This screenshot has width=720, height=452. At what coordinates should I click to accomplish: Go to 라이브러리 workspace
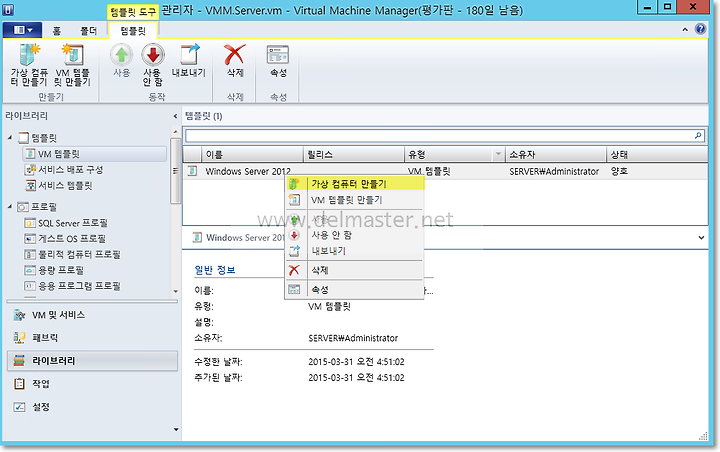(x=92, y=361)
